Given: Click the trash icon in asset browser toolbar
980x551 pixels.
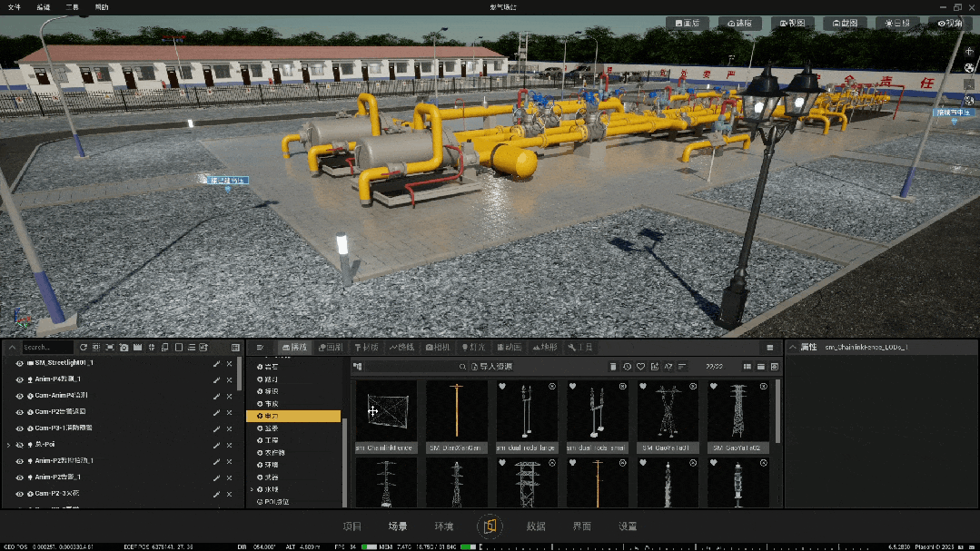Looking at the screenshot, I should (613, 367).
